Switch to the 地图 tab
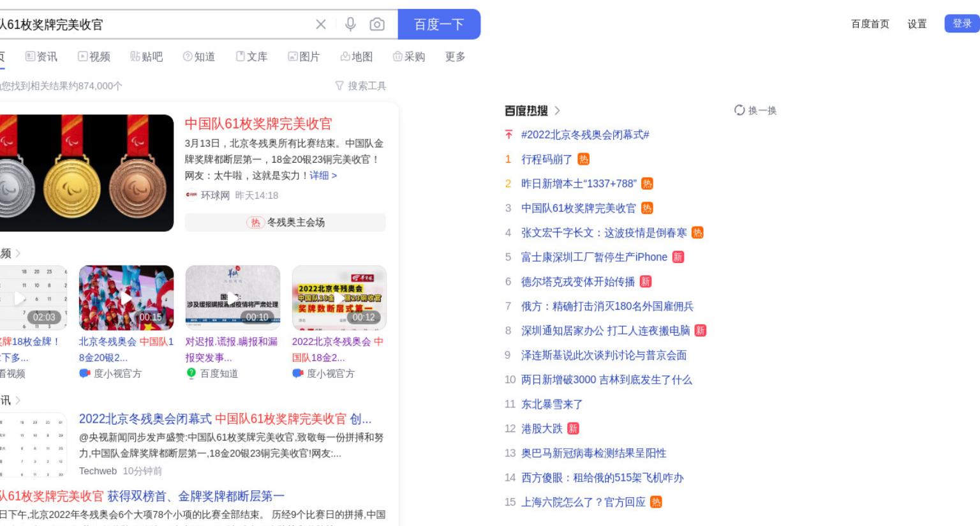Viewport: 980px width, 526px height. click(x=357, y=57)
